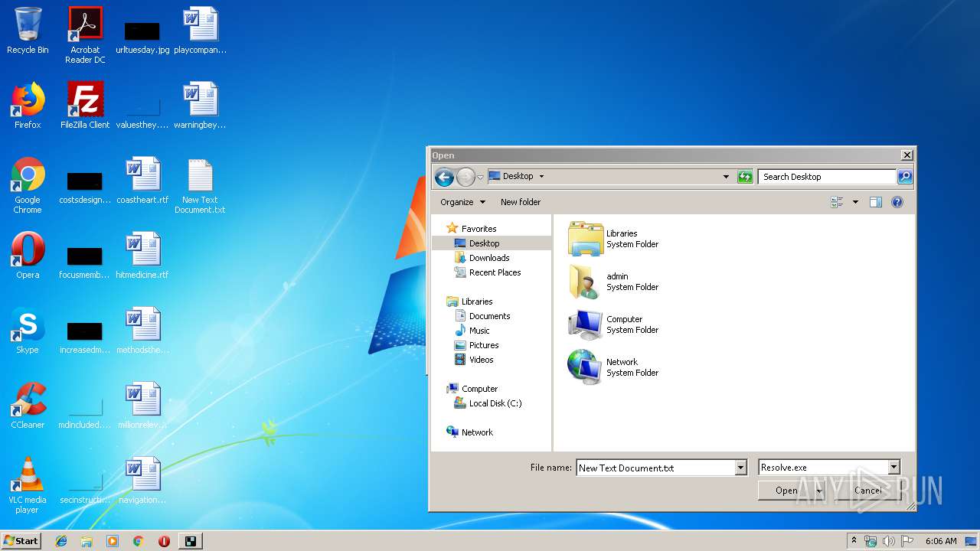Select the coastheart.rtf desktop file
Viewport: 980px width, 551px height.
tap(142, 181)
